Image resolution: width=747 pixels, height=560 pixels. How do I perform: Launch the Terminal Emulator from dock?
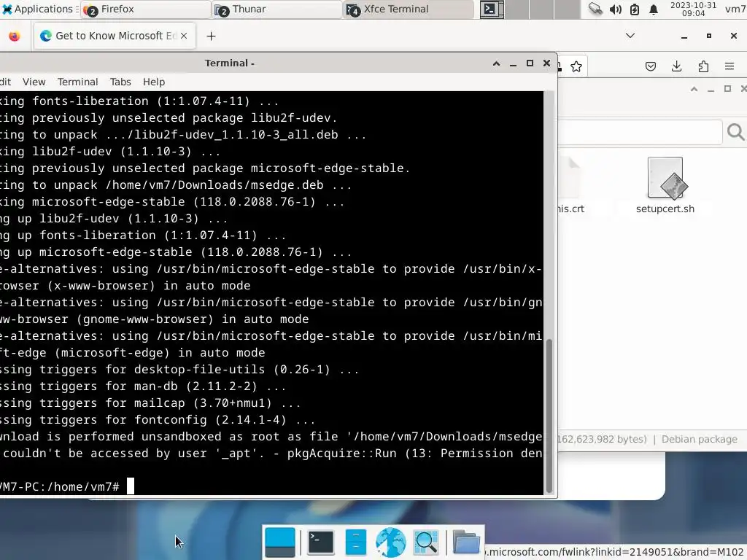[321, 542]
